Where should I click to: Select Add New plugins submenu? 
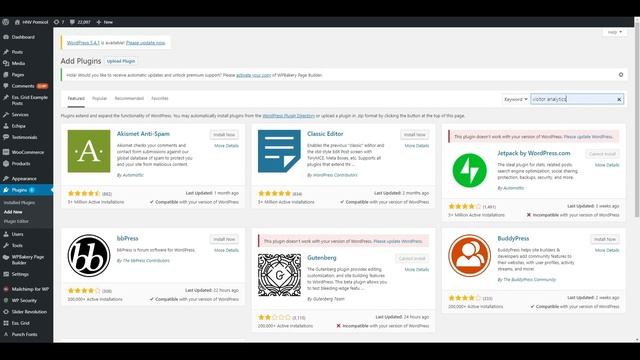pos(13,212)
